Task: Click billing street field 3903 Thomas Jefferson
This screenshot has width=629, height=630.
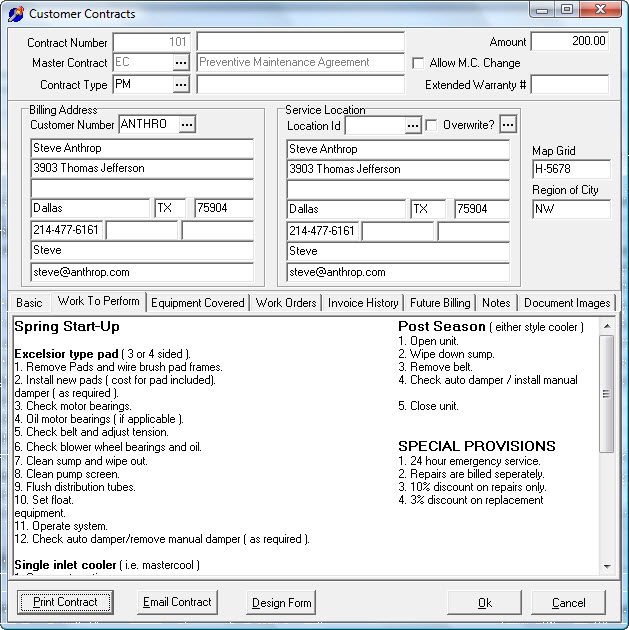Action: pos(142,168)
